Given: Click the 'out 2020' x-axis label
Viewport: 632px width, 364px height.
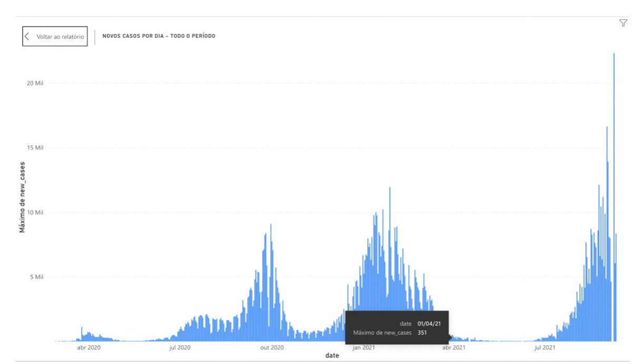Looking at the screenshot, I should [x=272, y=348].
